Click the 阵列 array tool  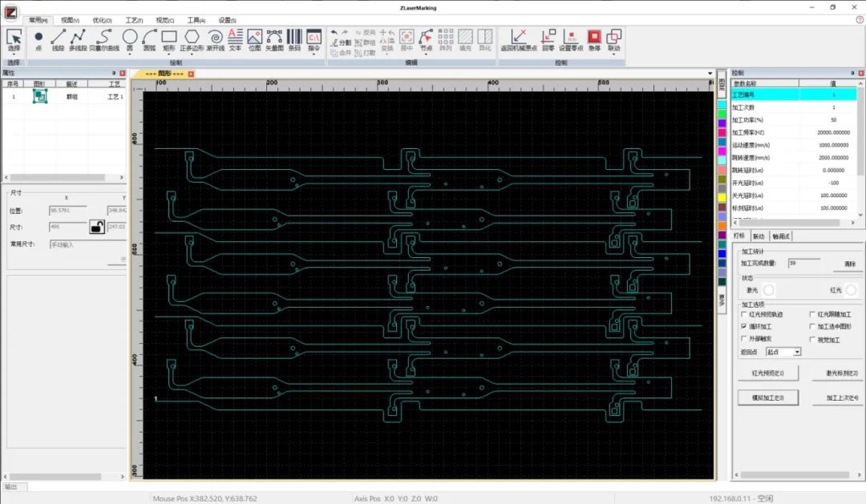(446, 40)
